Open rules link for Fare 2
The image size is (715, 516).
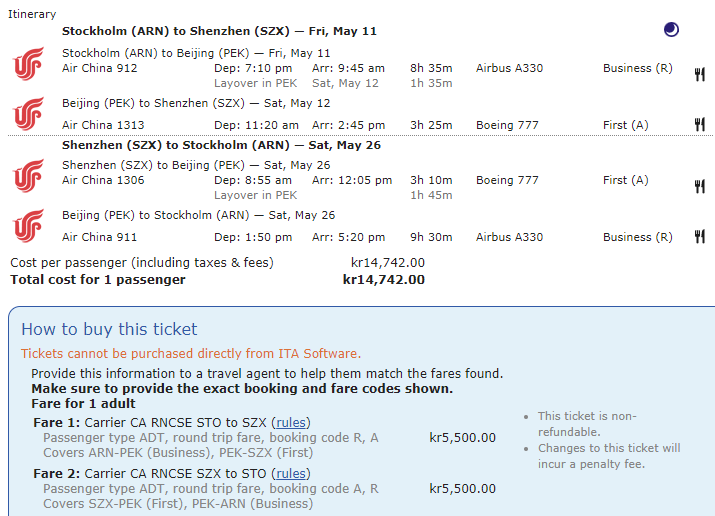pos(291,474)
